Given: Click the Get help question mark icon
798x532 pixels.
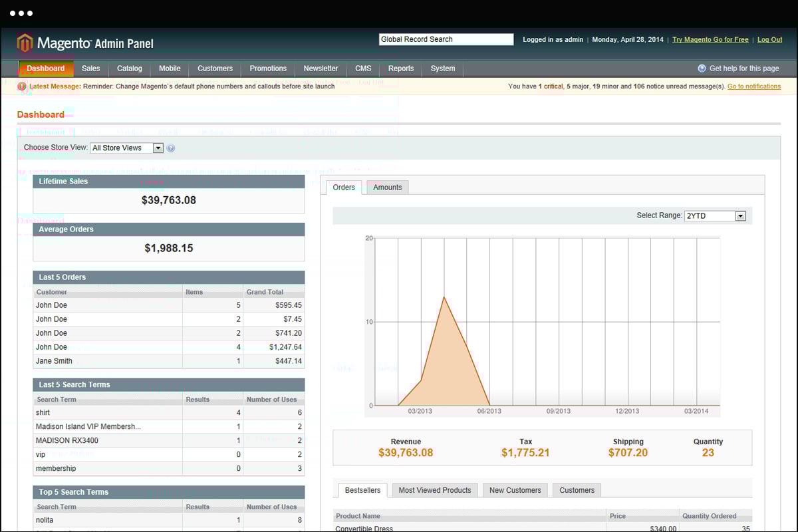Looking at the screenshot, I should (702, 68).
